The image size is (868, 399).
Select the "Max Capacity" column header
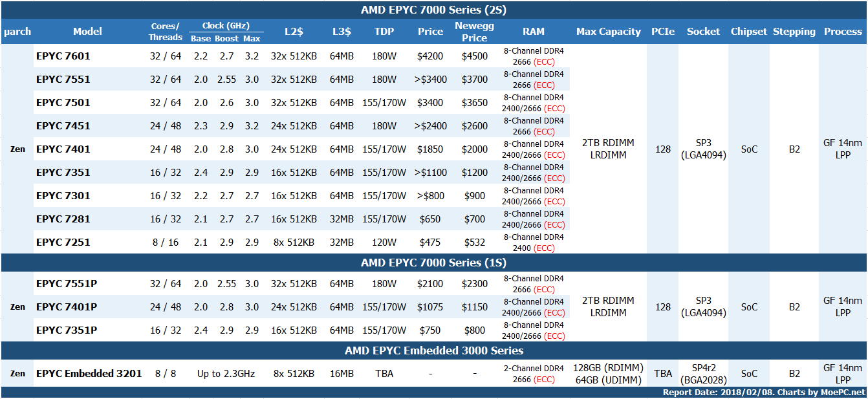click(609, 32)
